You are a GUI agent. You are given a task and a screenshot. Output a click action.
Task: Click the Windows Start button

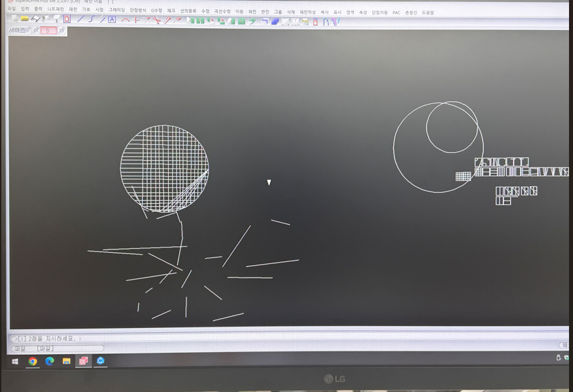click(x=15, y=361)
